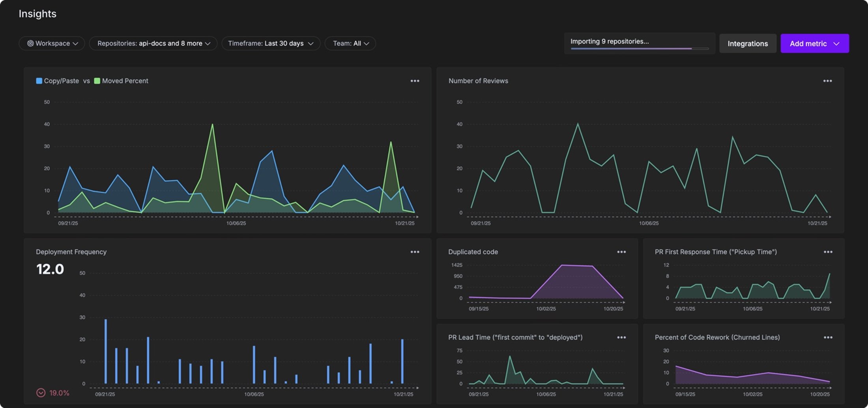The height and width of the screenshot is (408, 868).
Task: Click the 12.0 deployment frequency value
Action: click(50, 269)
